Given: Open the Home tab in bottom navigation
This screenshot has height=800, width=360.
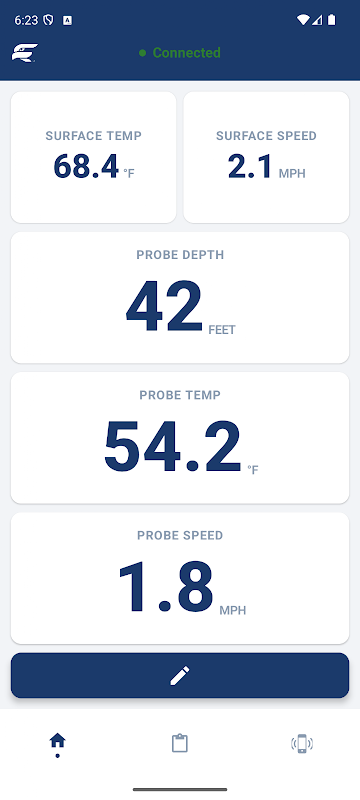Looking at the screenshot, I should pyautogui.click(x=58, y=743).
